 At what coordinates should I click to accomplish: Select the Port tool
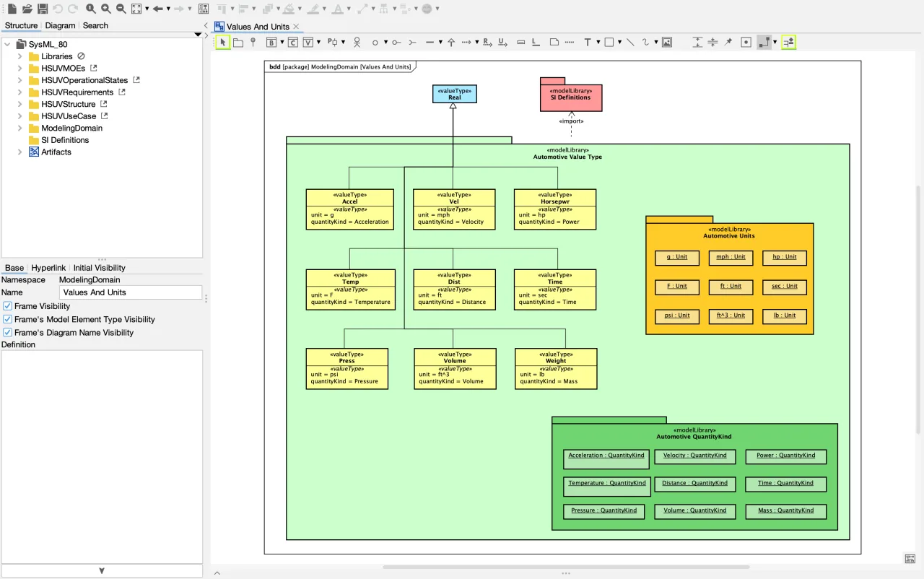(332, 43)
